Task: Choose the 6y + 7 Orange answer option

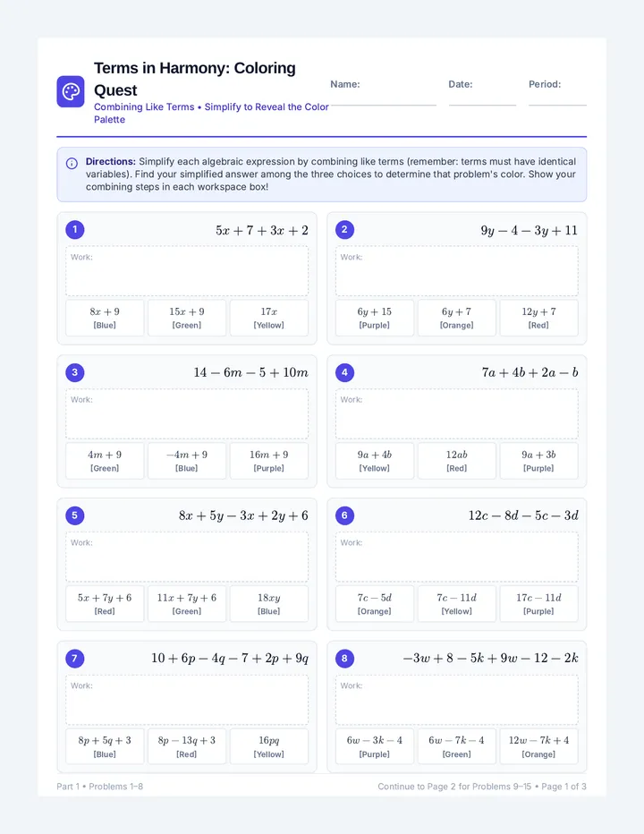Action: point(457,318)
